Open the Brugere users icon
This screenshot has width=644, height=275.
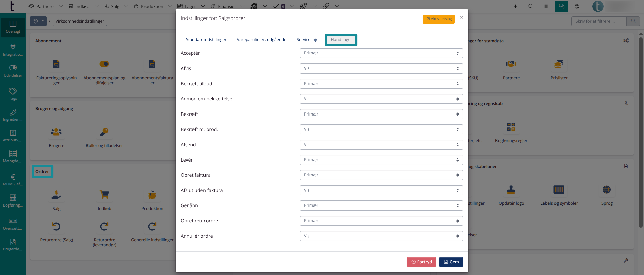pyautogui.click(x=56, y=132)
